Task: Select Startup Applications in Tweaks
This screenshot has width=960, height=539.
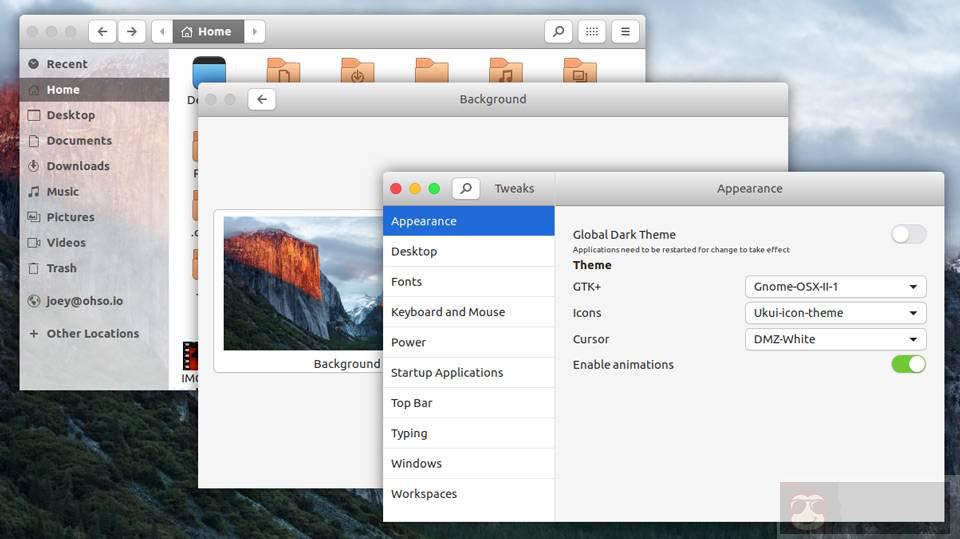Action: 468,372
